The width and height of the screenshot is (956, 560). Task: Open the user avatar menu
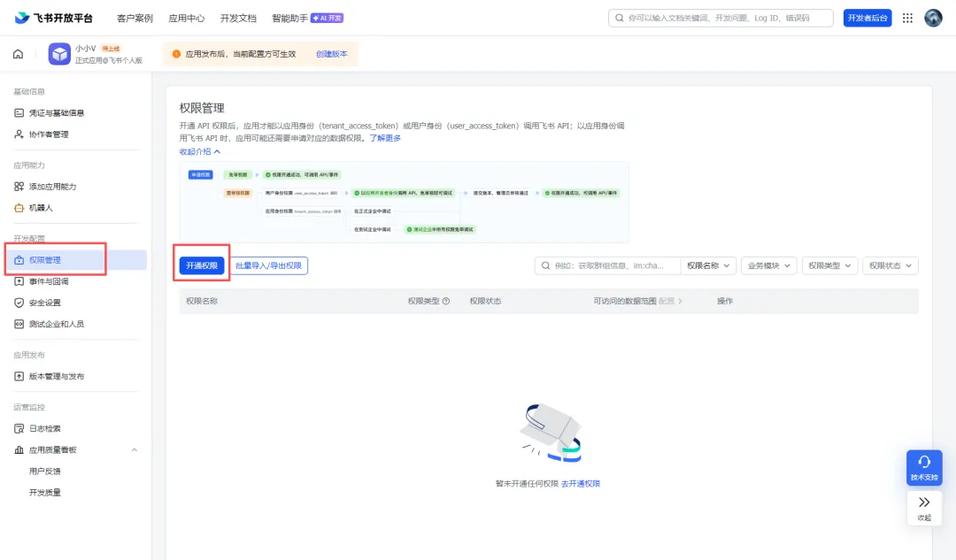tap(933, 18)
